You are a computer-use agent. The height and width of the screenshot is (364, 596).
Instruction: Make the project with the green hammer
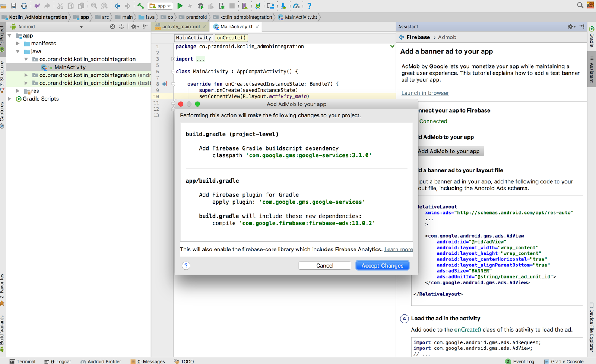tap(140, 6)
